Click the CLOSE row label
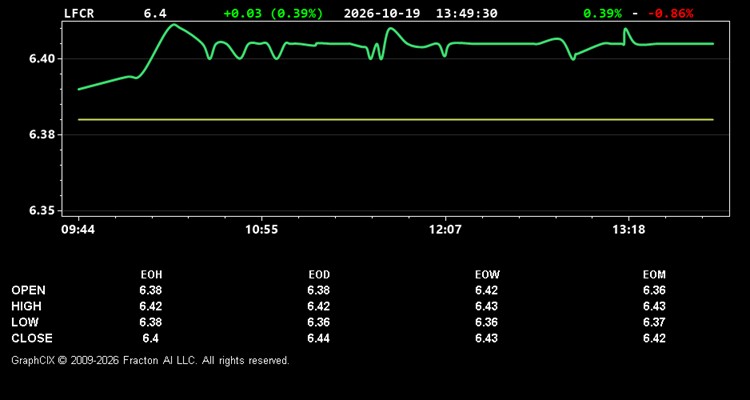This screenshot has width=750, height=400. click(32, 338)
